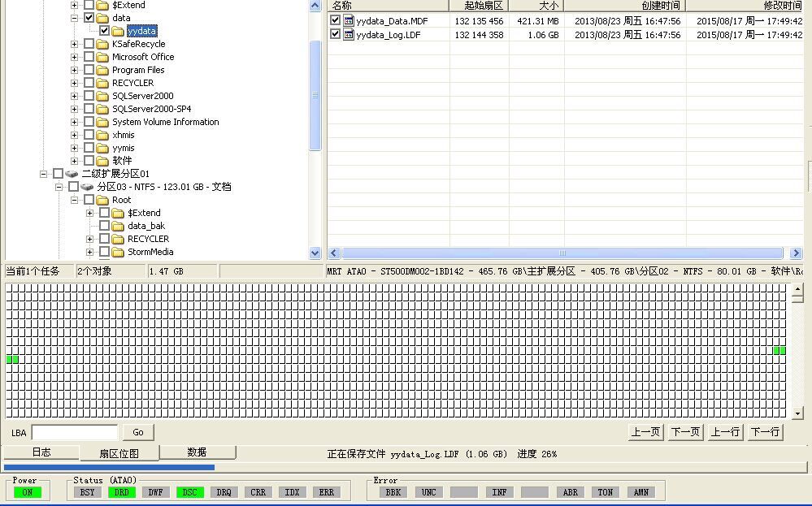
Task: Switch to the 日志 tab
Action: click(41, 452)
